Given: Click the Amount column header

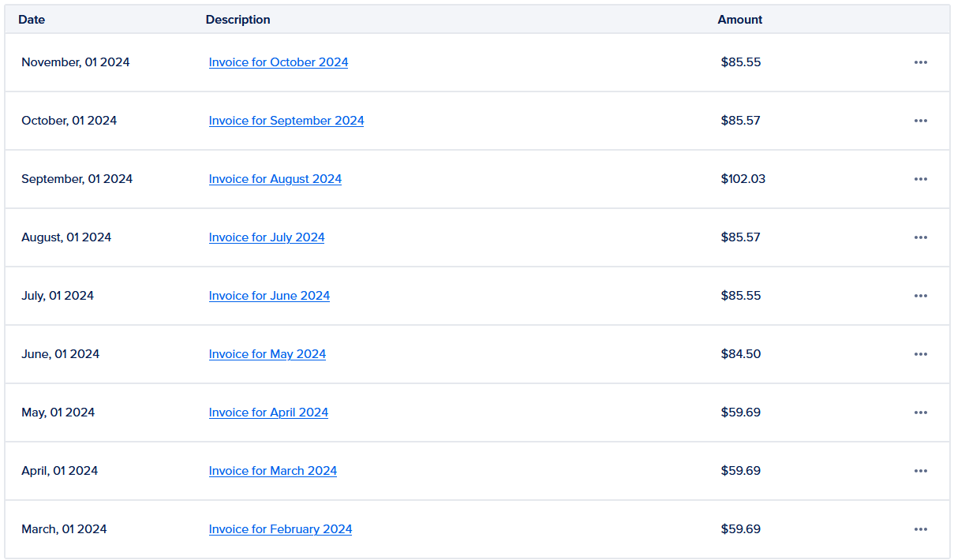Looking at the screenshot, I should coord(739,20).
